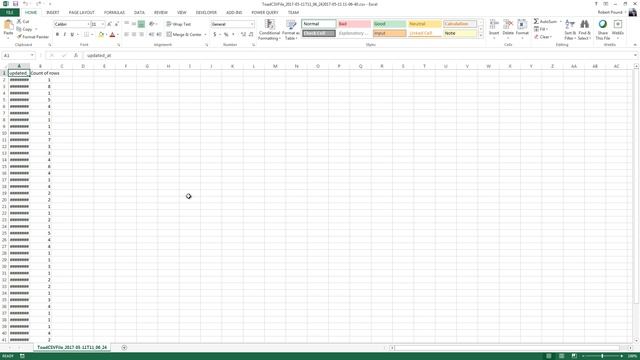Screen dimensions: 640x360
Task: Increase the cell indent
Action: pos(159,35)
